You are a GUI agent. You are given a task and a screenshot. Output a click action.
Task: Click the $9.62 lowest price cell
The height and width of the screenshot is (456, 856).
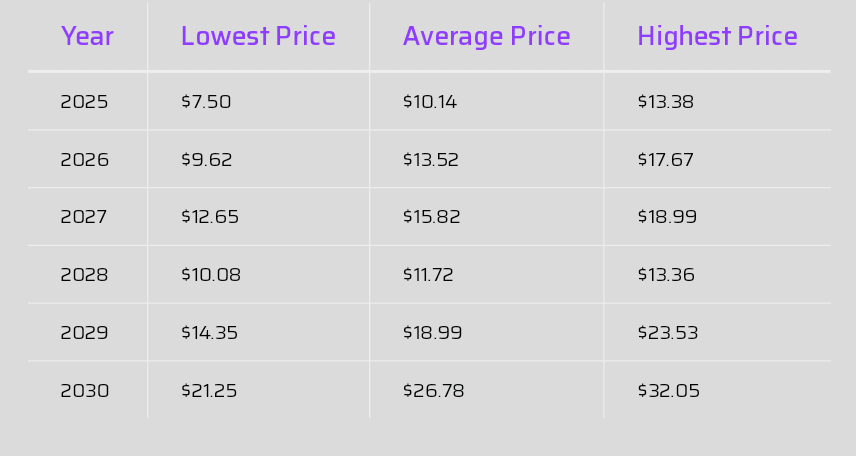click(207, 160)
